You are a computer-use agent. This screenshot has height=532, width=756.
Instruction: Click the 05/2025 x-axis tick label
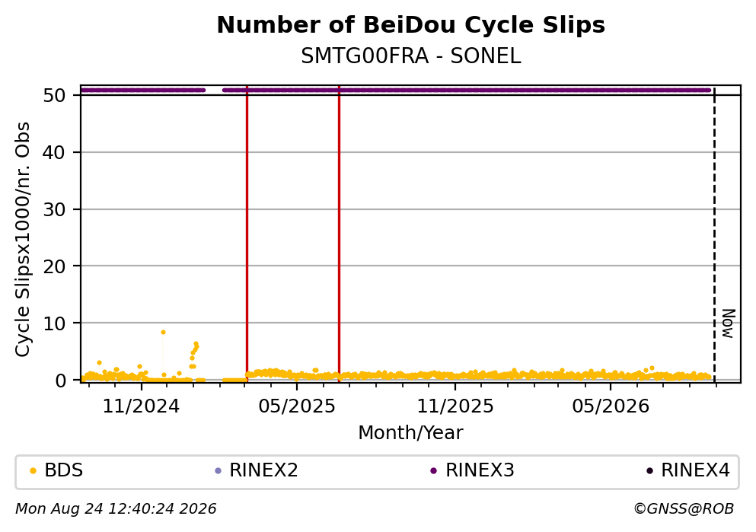click(x=296, y=406)
